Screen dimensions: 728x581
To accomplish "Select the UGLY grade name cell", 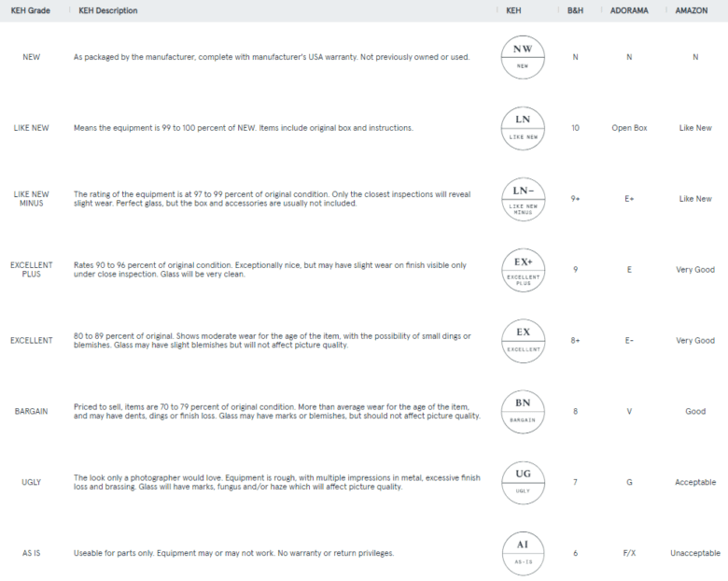I will [31, 482].
